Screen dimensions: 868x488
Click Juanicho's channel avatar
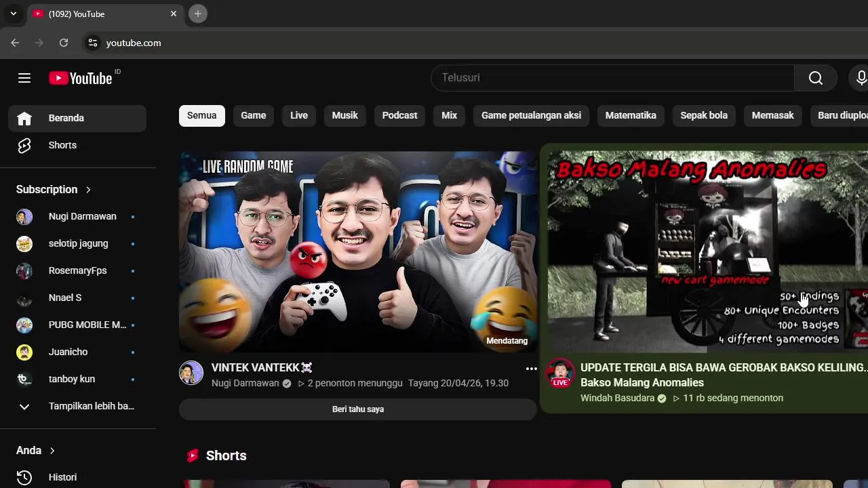click(x=24, y=352)
